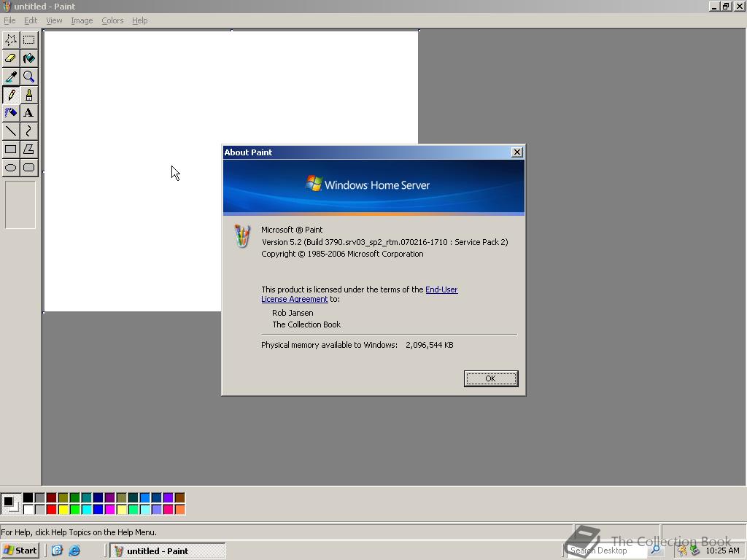Pick the white color swatch
Viewport: 747px width, 560px height.
28,510
